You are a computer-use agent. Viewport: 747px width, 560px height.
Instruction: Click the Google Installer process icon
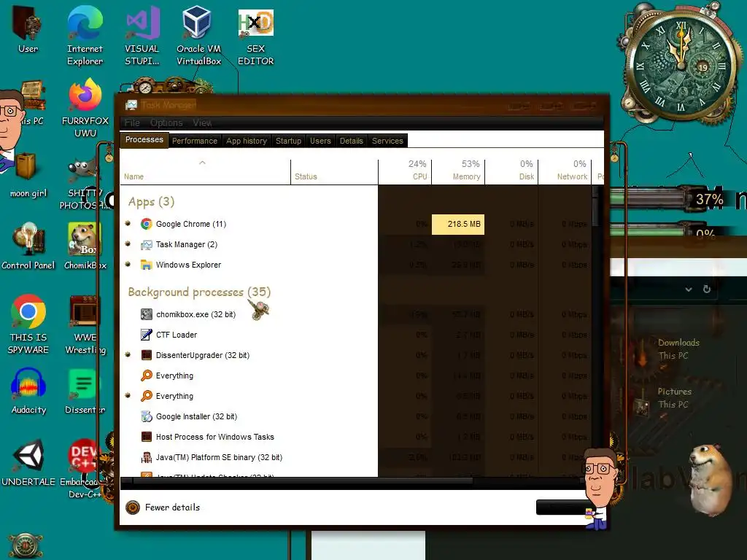146,416
